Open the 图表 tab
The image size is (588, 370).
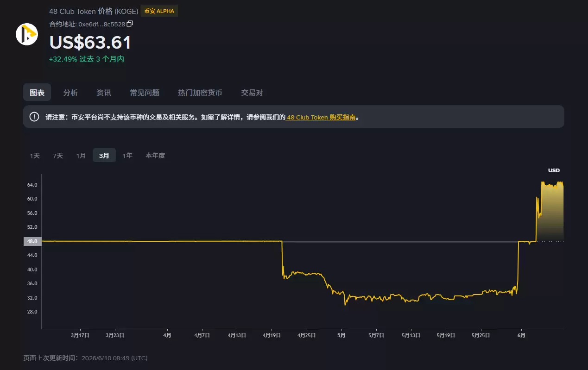(37, 93)
